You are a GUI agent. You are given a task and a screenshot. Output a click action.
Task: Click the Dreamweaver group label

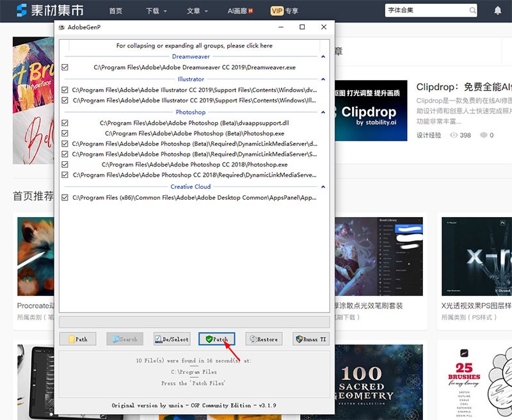pyautogui.click(x=191, y=56)
